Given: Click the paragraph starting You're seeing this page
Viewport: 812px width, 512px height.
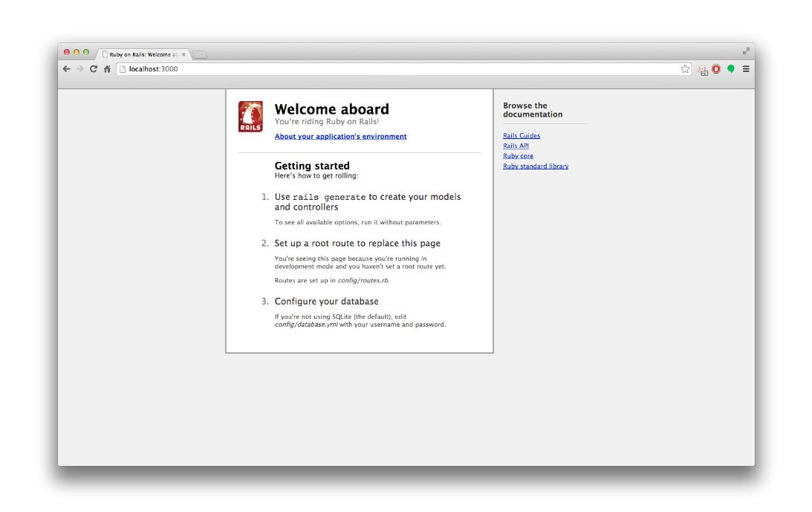Looking at the screenshot, I should [360, 263].
